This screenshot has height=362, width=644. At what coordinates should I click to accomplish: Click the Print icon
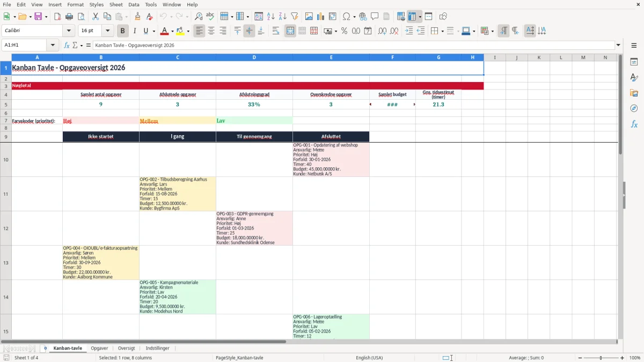point(69,17)
